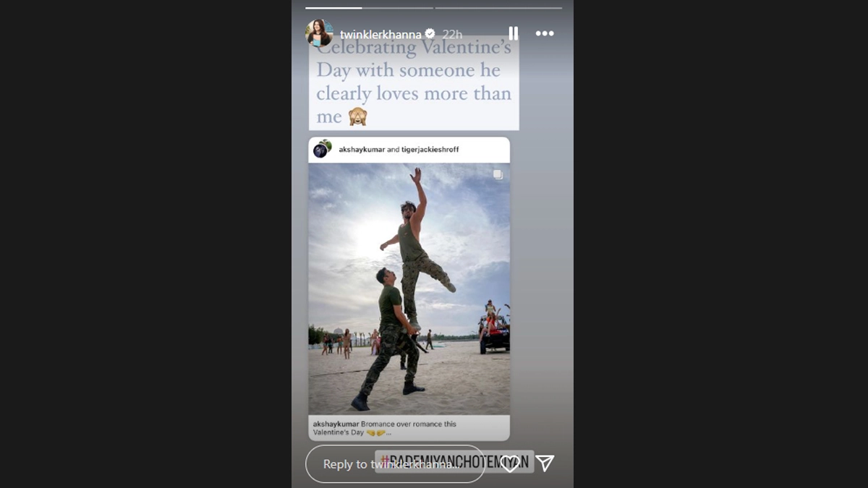This screenshot has height=488, width=868.
Task: Click the first story progress bar segment
Action: [333, 8]
